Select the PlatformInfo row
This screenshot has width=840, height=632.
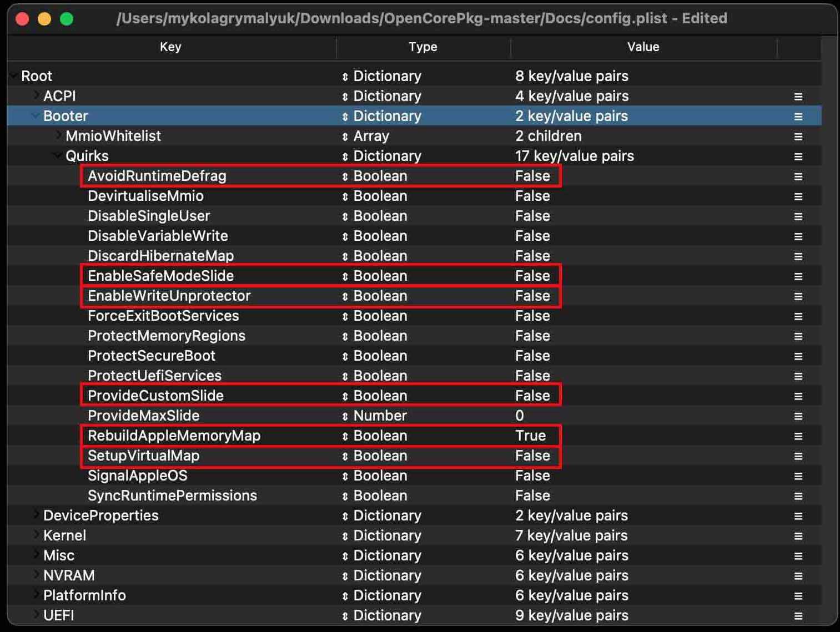(x=414, y=595)
